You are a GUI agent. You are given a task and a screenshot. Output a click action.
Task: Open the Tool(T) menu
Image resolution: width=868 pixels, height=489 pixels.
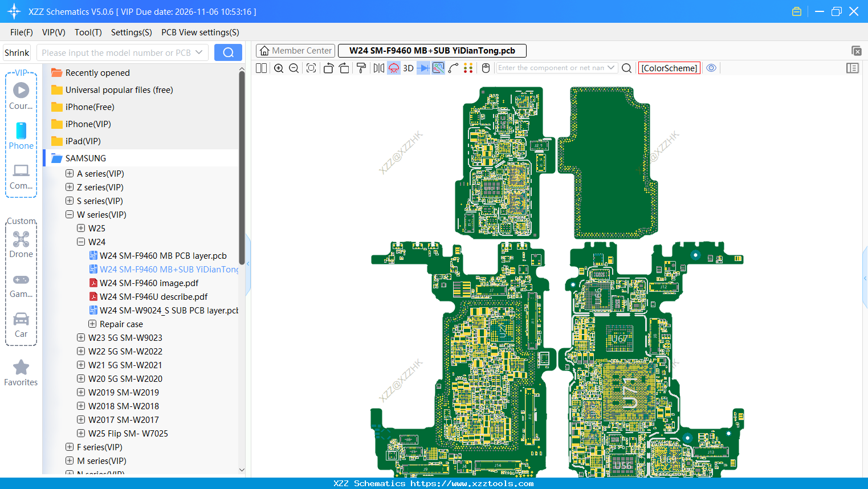coord(88,32)
